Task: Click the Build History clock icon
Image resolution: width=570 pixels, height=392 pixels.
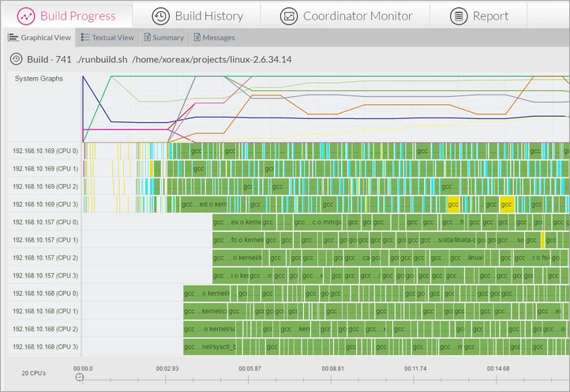Action: (161, 16)
